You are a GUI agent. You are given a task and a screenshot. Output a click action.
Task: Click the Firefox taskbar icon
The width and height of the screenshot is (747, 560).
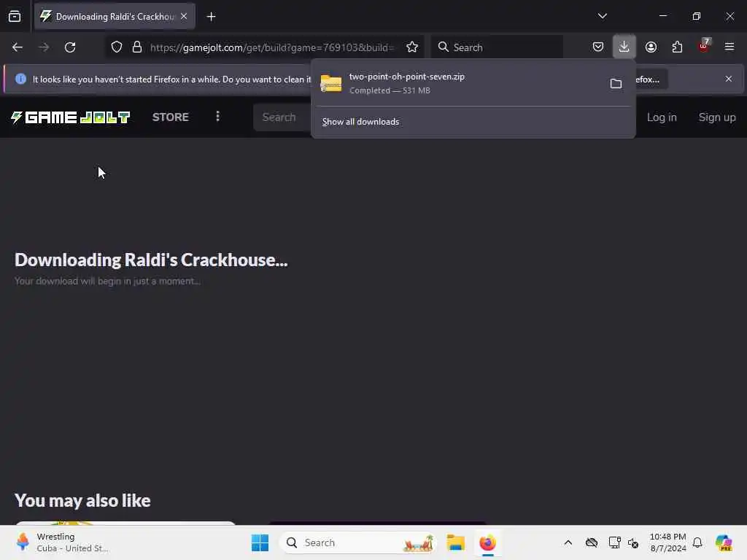point(487,542)
